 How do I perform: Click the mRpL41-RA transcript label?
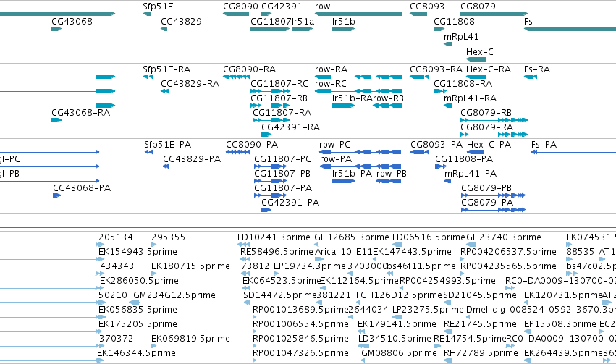click(471, 98)
